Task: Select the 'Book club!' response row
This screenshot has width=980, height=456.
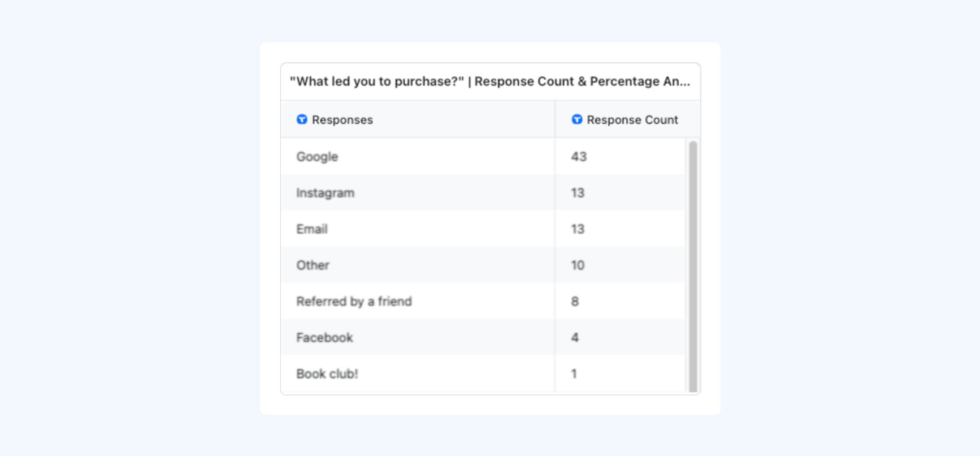Action: tap(483, 374)
